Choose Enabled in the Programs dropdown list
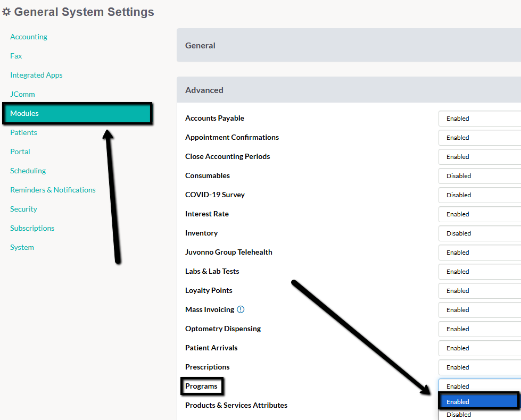This screenshot has width=521, height=420. click(478, 401)
